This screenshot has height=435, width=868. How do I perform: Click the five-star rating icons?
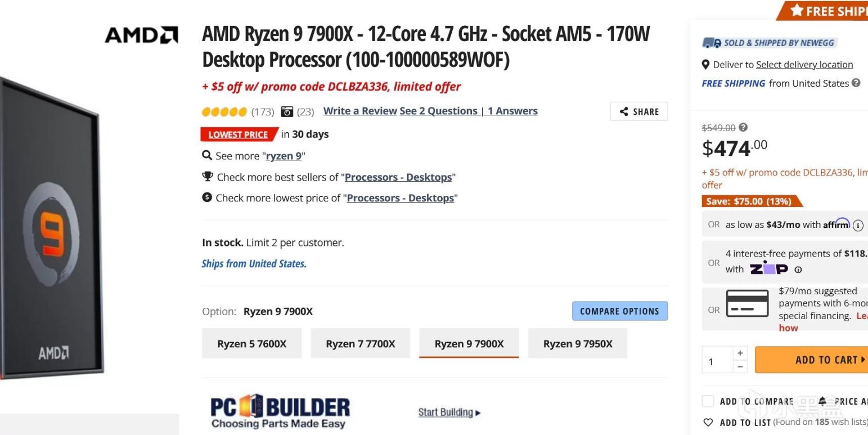[224, 111]
